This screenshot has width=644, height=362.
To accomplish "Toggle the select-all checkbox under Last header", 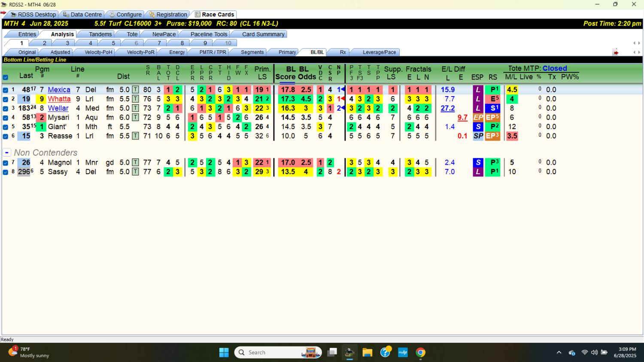I will click(x=6, y=78).
